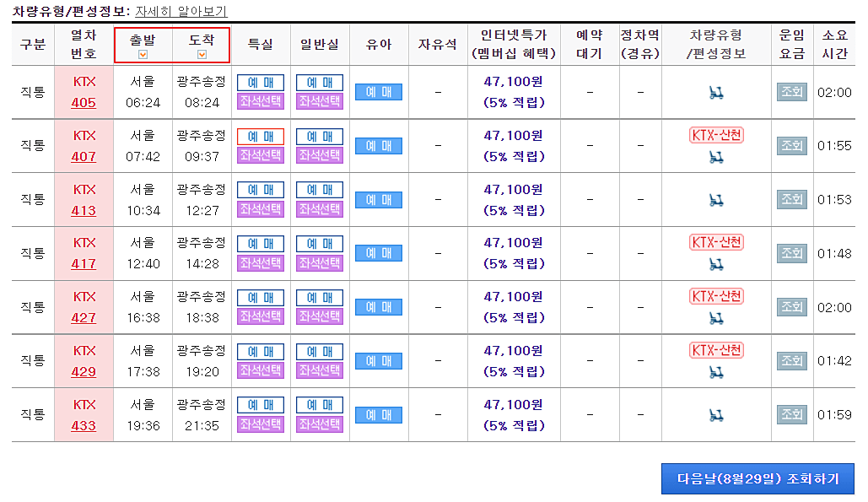The image size is (868, 502).
Task: View fare 조회 for KTX 407
Action: (x=792, y=146)
